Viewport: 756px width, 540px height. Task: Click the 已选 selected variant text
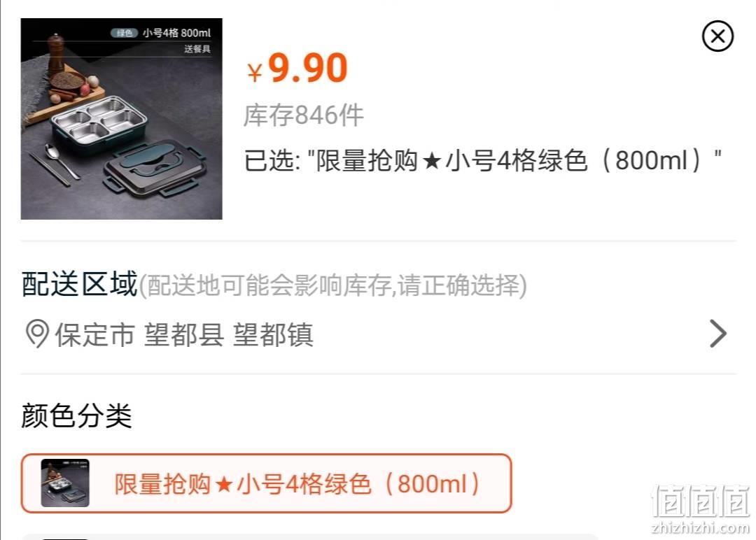(482, 161)
